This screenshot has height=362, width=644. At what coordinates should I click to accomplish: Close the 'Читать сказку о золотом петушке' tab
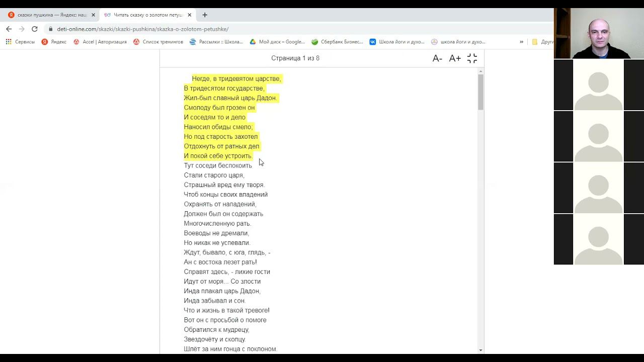[189, 15]
